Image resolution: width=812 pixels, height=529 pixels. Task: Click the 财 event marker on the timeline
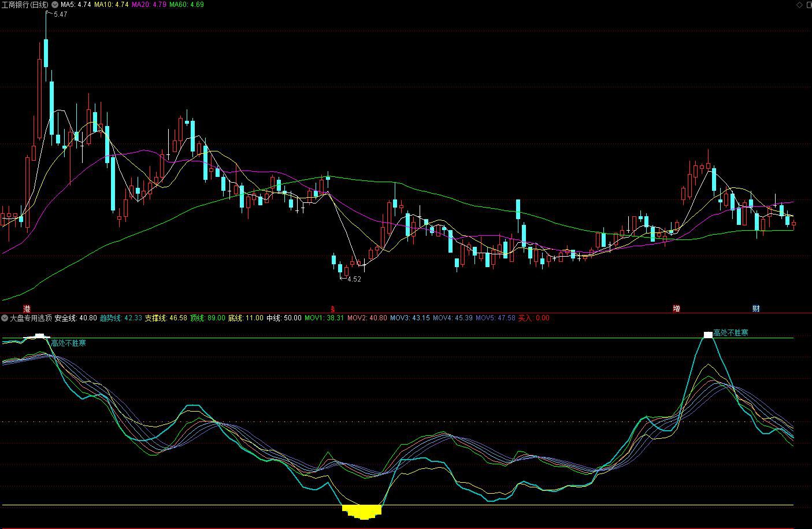point(756,309)
